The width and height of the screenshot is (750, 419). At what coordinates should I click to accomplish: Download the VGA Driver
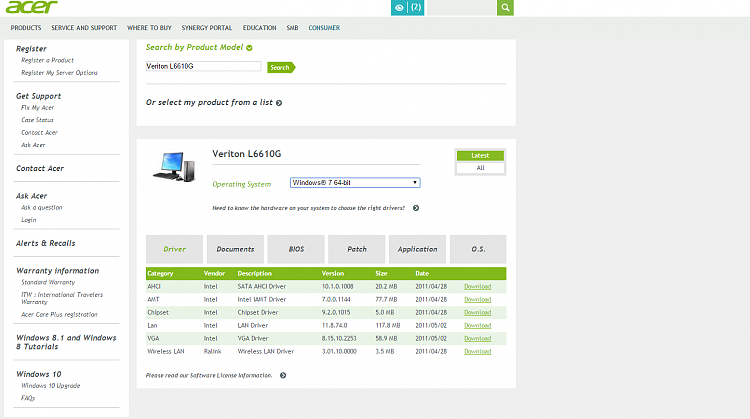477,338
